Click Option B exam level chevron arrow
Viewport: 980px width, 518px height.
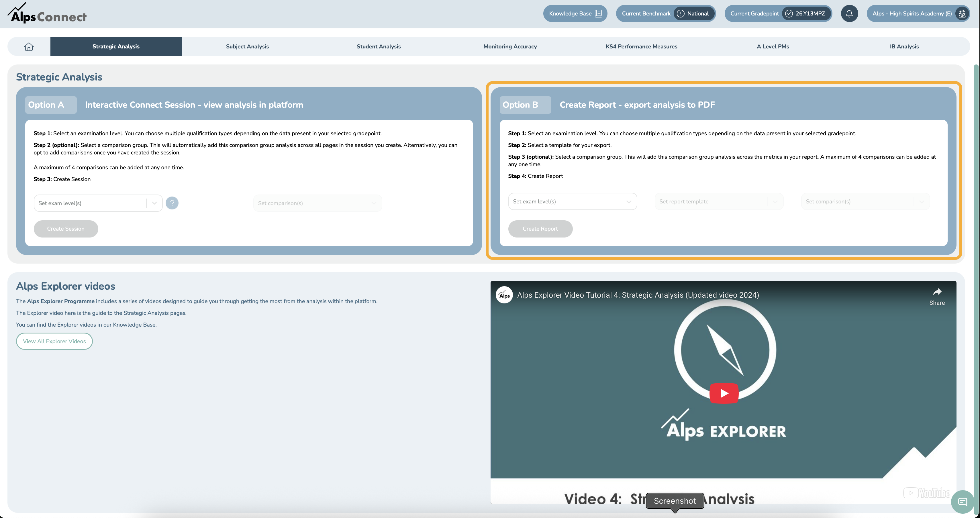(x=628, y=202)
